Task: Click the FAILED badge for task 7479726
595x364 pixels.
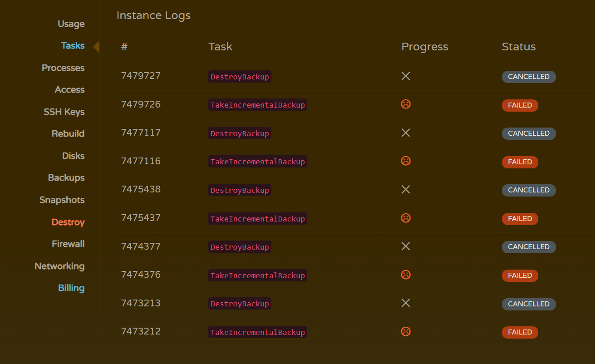Action: pos(520,105)
